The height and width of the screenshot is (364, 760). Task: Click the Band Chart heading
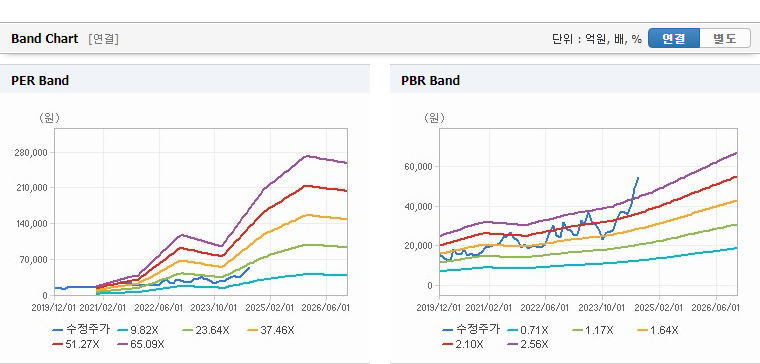45,39
